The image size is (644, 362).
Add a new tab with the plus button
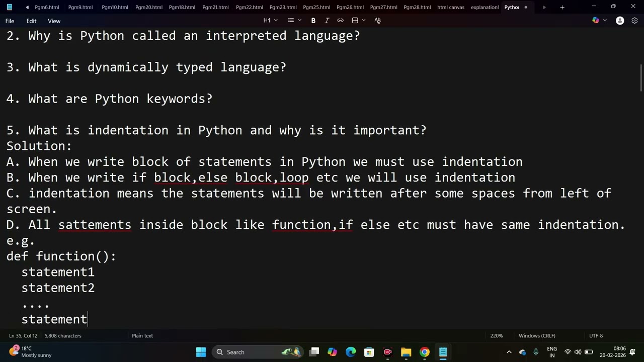click(x=562, y=7)
